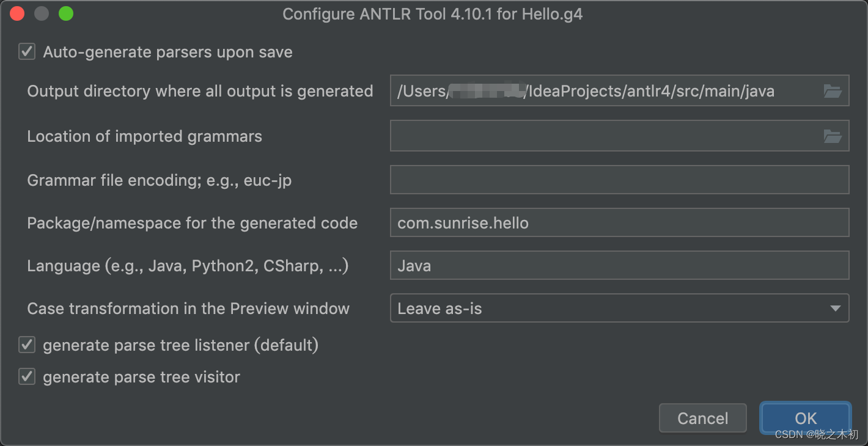Image resolution: width=868 pixels, height=446 pixels.
Task: Uncheck generate parse tree listener option
Action: point(27,345)
